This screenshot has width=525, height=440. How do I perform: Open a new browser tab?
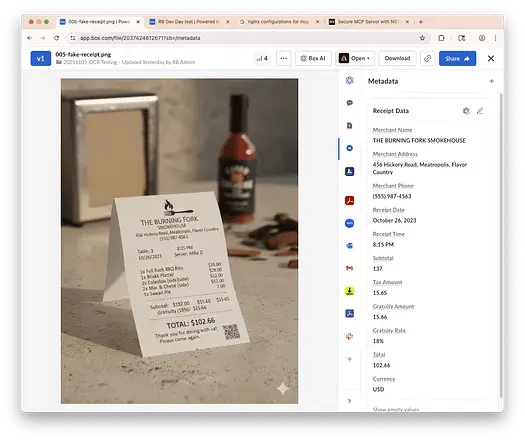[421, 21]
